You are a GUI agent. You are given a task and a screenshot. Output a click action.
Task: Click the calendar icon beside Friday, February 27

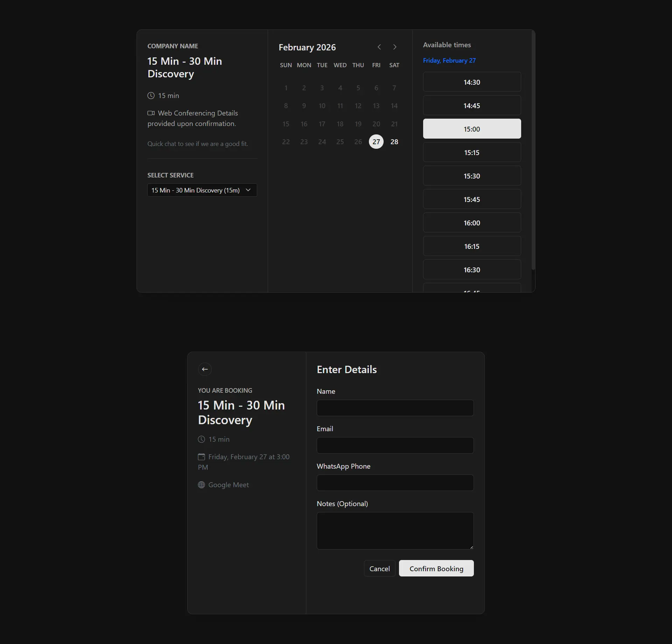click(201, 457)
